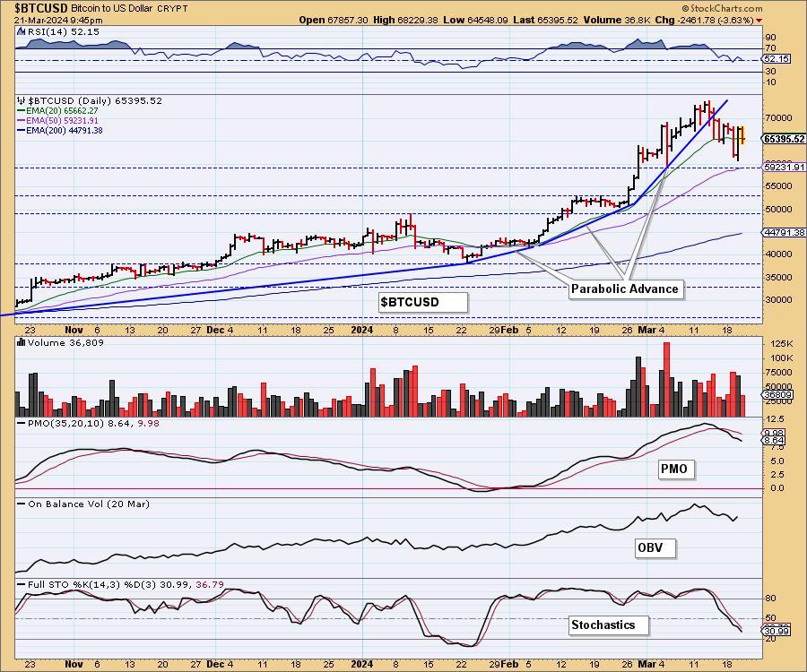Click the RSI legend area icon

tap(22, 32)
